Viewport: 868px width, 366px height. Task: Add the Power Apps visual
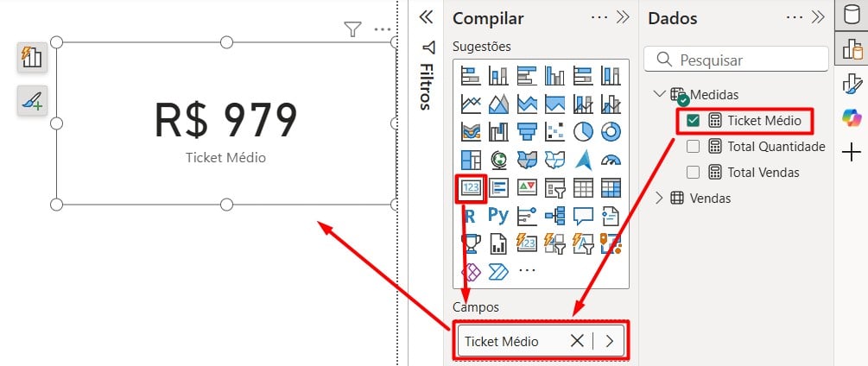[471, 271]
